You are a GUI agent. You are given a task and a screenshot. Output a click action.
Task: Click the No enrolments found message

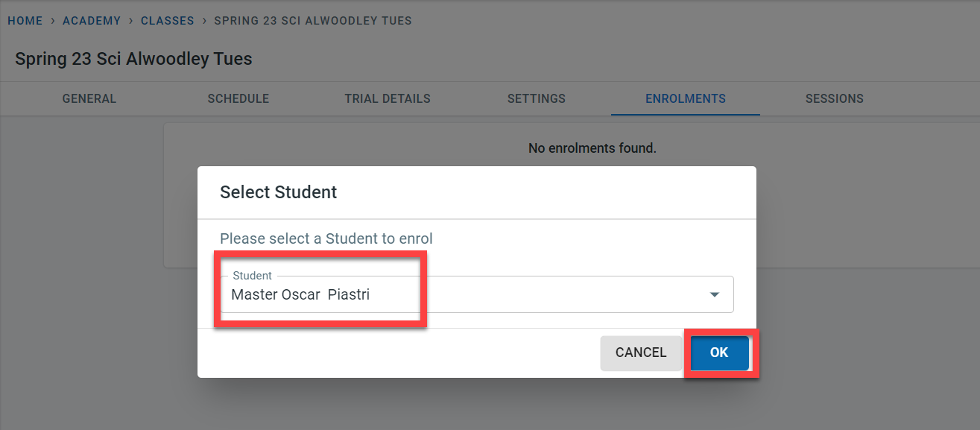pyautogui.click(x=592, y=148)
